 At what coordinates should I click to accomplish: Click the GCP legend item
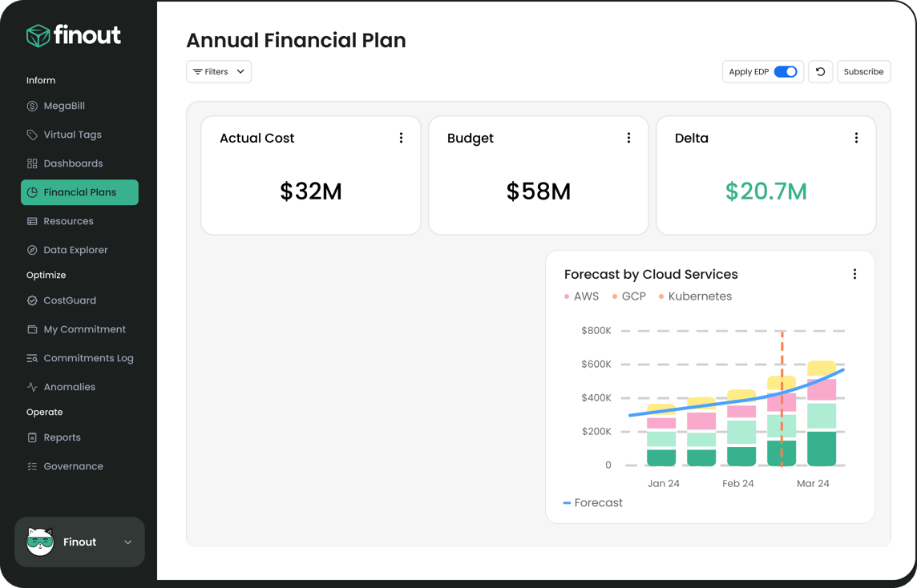tap(629, 296)
